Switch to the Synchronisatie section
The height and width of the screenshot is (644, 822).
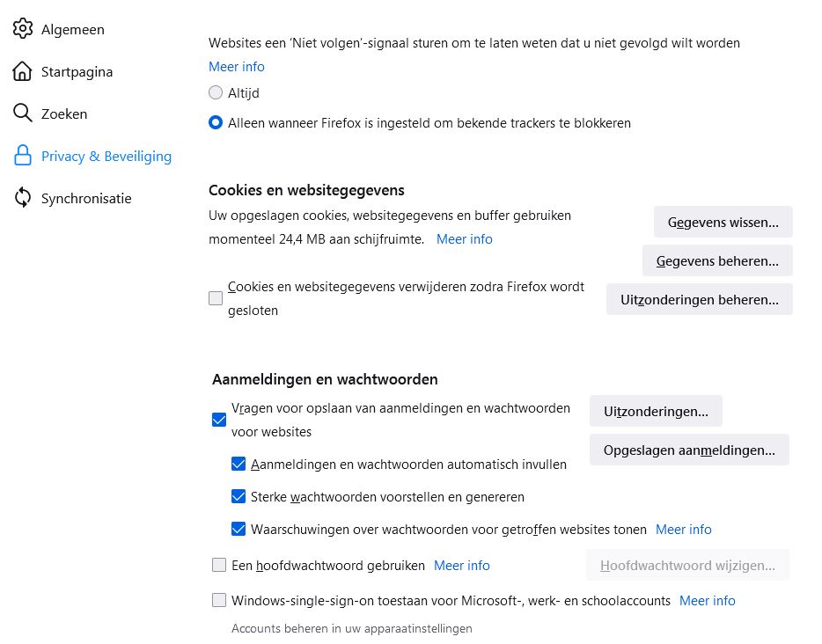86,198
